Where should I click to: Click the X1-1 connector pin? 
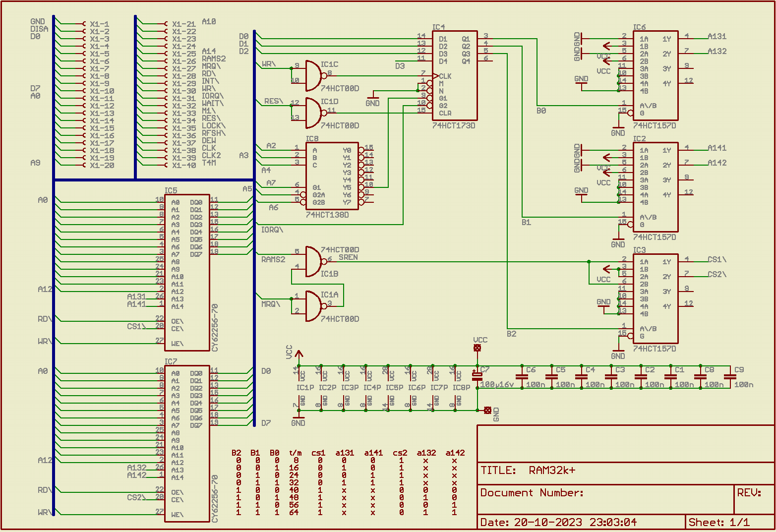(x=99, y=24)
